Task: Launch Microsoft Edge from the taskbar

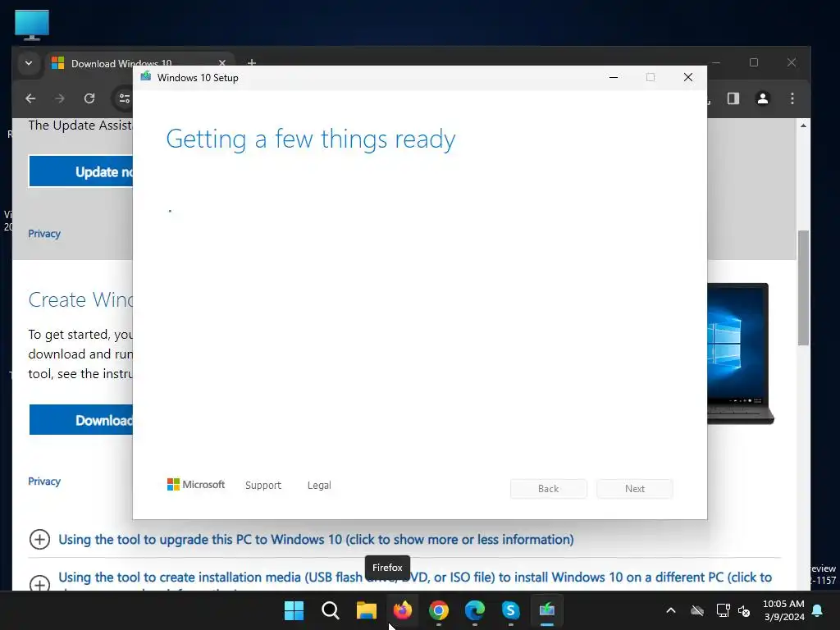Action: tap(475, 609)
